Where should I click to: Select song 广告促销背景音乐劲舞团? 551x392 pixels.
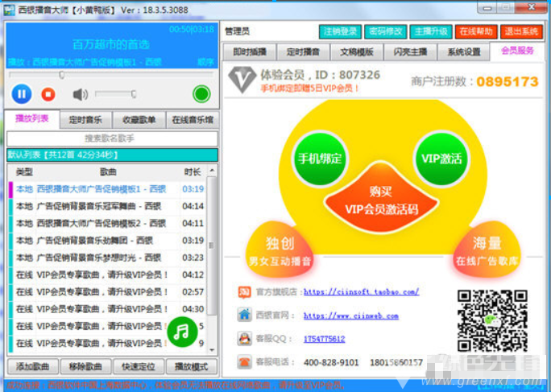(x=107, y=241)
